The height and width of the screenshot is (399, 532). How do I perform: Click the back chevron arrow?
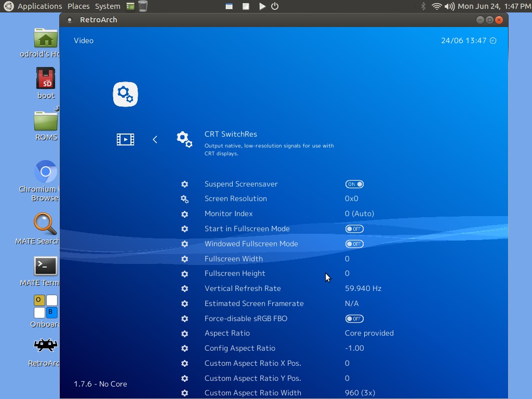tap(155, 139)
